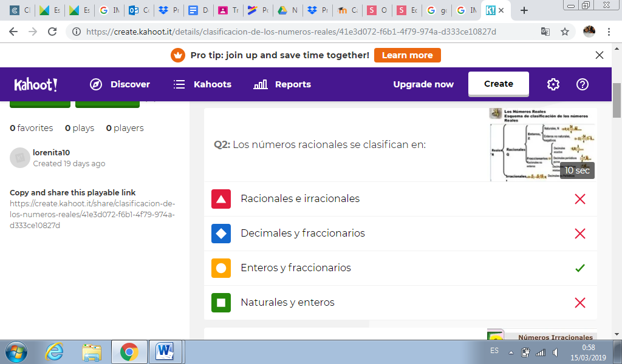The height and width of the screenshot is (364, 622).
Task: Click the Kahoot! logo
Action: pyautogui.click(x=36, y=84)
